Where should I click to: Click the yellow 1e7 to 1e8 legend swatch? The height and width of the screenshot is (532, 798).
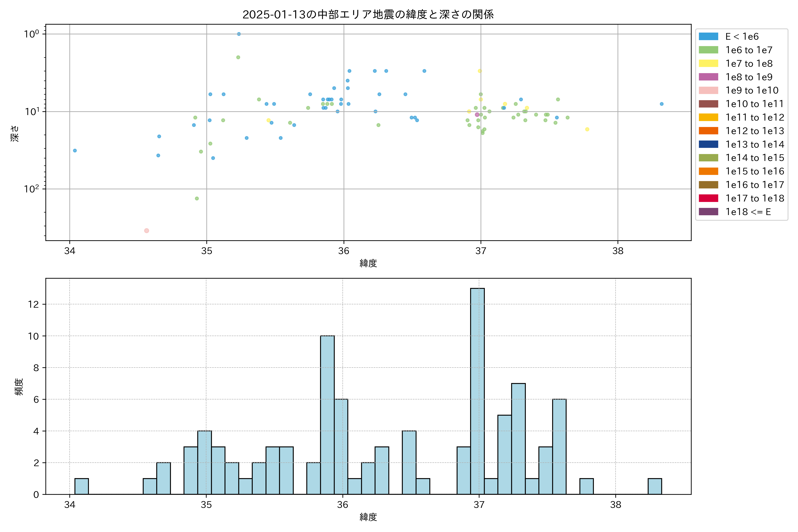[x=708, y=63]
